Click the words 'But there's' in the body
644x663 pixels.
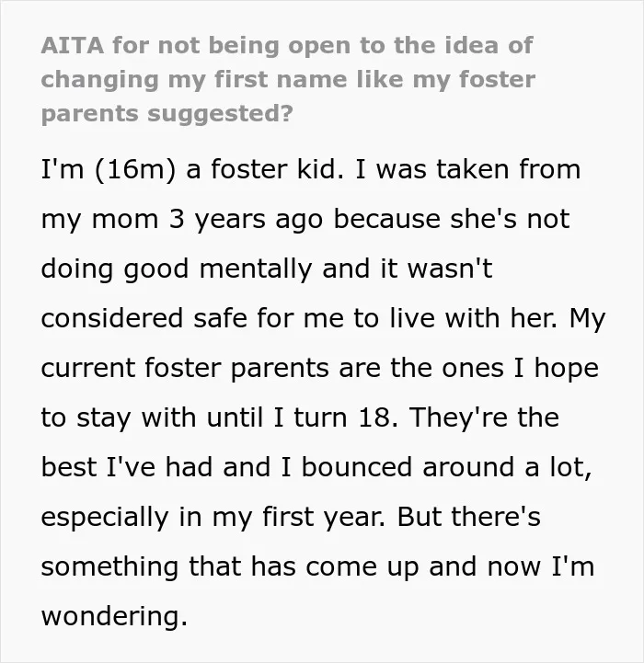[469, 517]
